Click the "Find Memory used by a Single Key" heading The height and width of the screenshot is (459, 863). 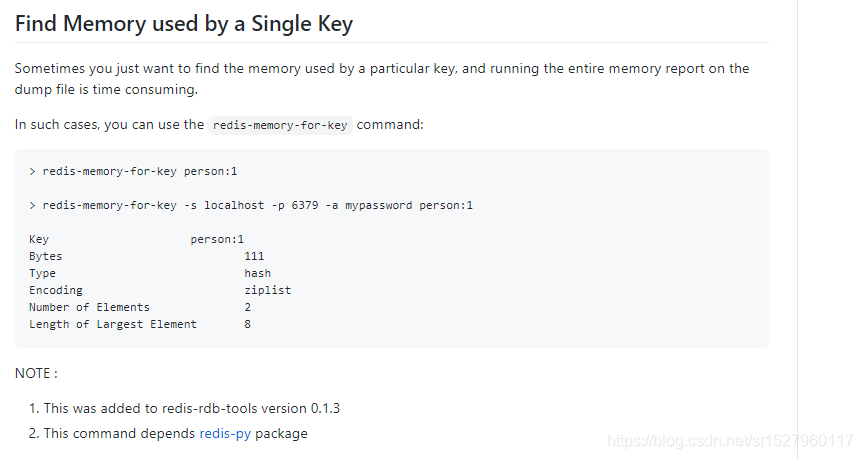point(184,23)
